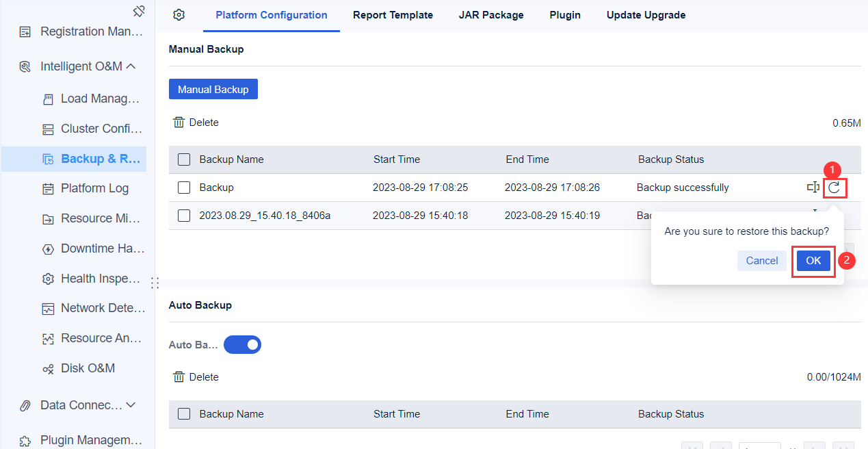Confirm the restore by clicking OK
Viewport: 868px width, 449px height.
tap(813, 260)
